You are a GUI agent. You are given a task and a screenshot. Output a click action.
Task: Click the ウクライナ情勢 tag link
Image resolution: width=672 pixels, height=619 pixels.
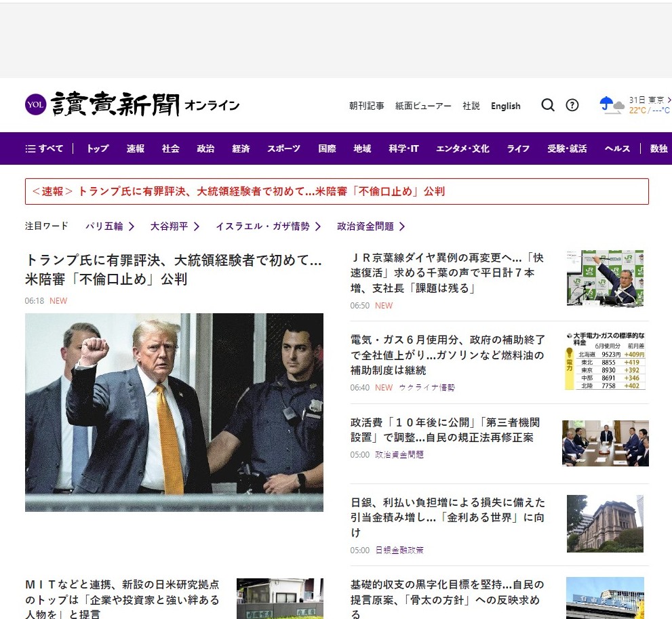[x=427, y=388]
